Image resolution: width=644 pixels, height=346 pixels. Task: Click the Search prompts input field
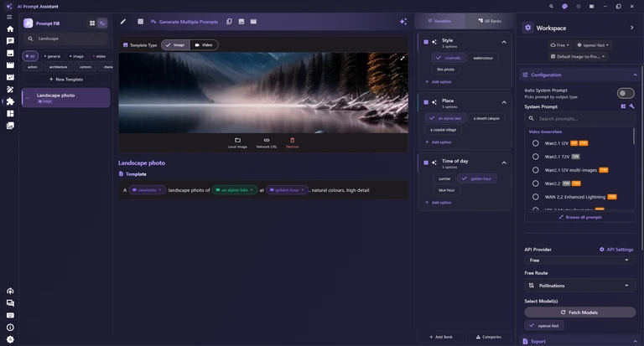click(x=580, y=119)
